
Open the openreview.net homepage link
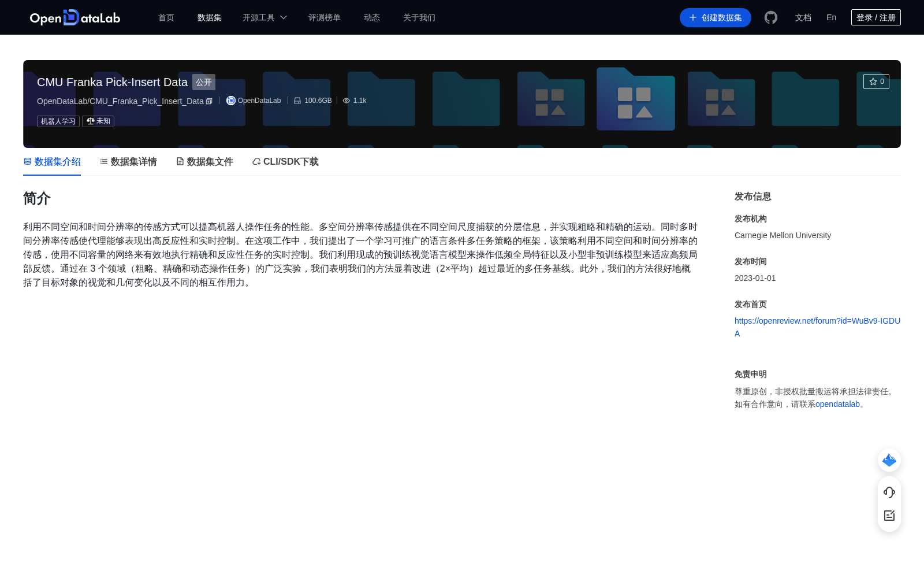[817, 327]
